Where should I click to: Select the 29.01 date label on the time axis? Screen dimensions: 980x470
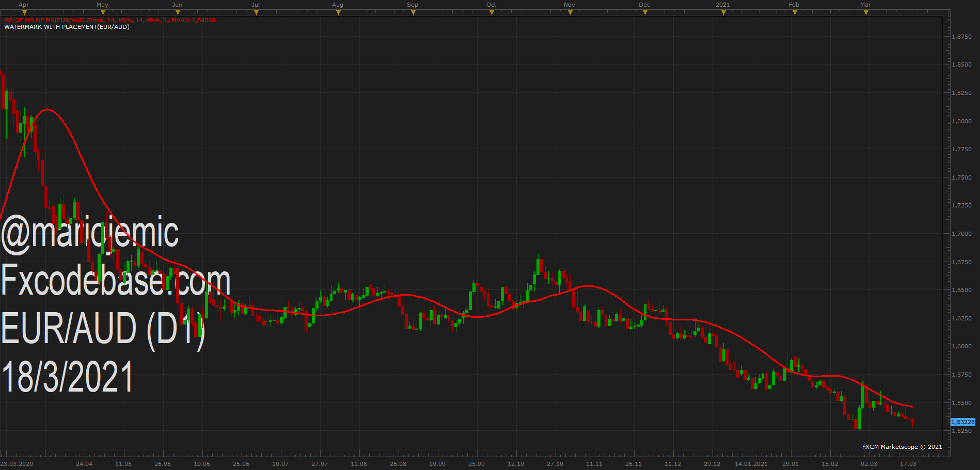pos(791,464)
